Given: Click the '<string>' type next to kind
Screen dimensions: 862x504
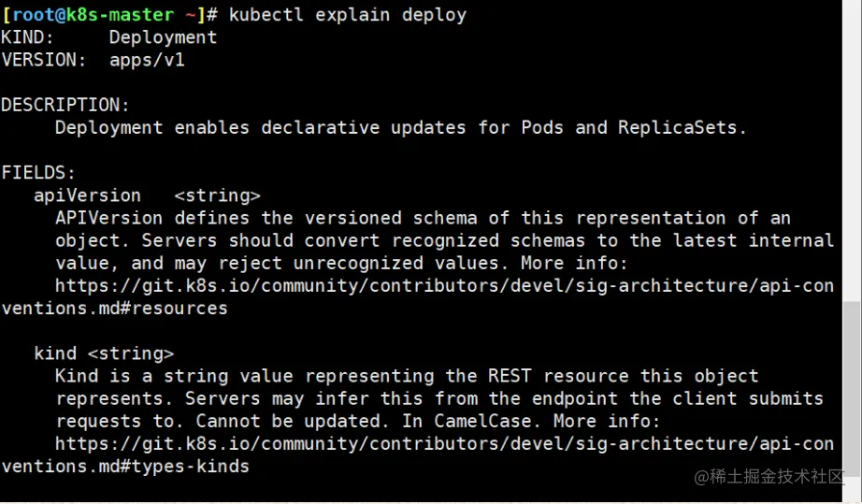Looking at the screenshot, I should [130, 353].
